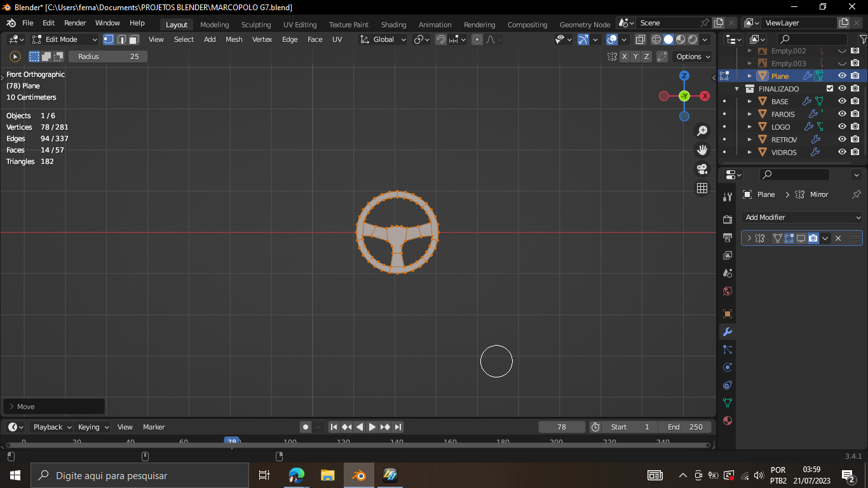Screen dimensions: 868x488
Task: Hide the VIDROS object via eye icon
Action: click(x=842, y=152)
